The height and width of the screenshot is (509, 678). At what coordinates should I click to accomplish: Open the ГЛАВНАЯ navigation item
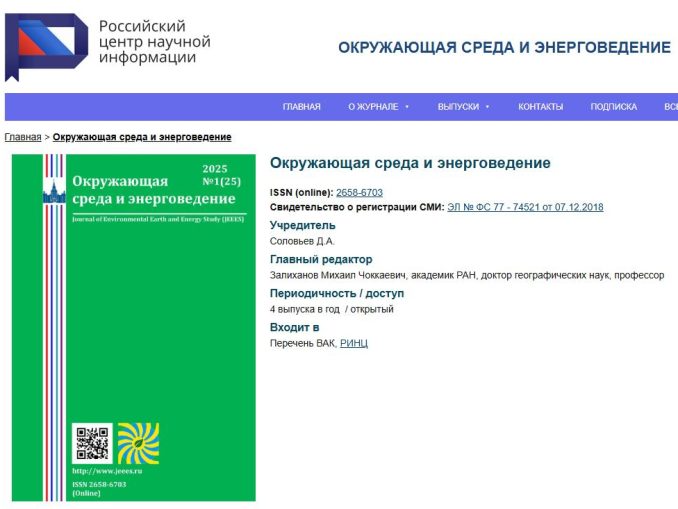click(302, 107)
